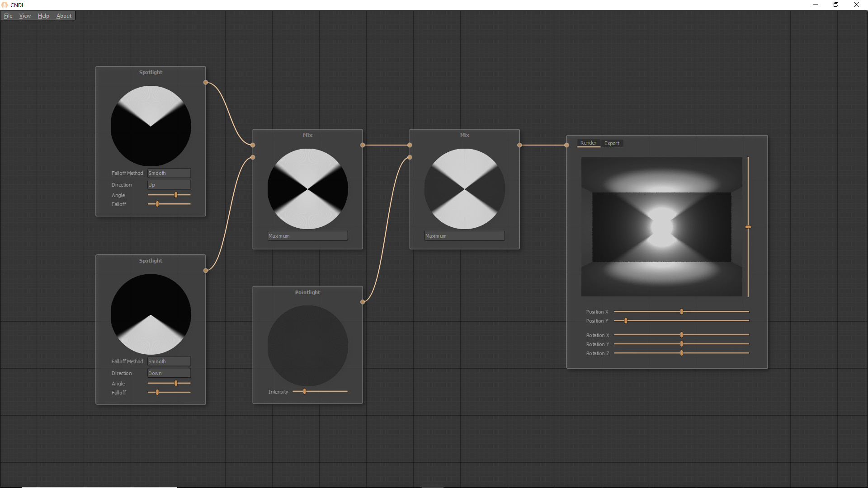868x488 pixels.
Task: Click the lower input port of the right Mix node
Action: [x=409, y=157]
